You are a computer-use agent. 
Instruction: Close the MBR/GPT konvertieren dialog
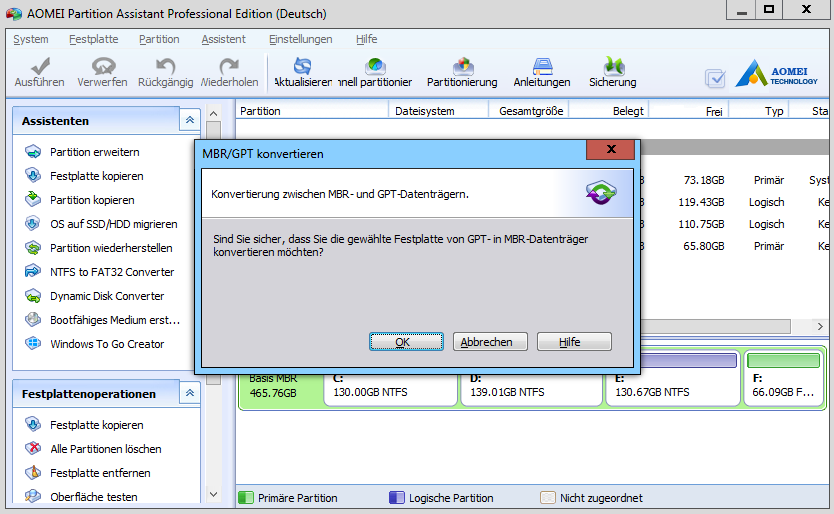[611, 150]
